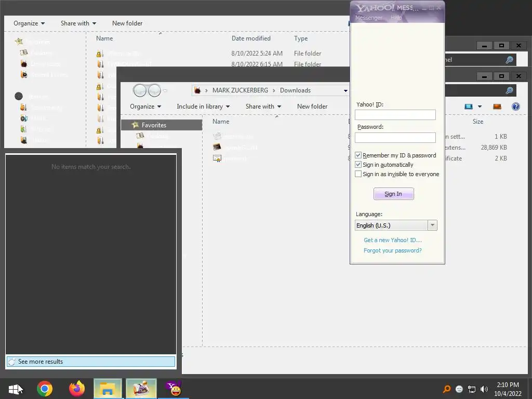Screen dimensions: 532x399
Task: Open the Messenger menu in Yahoo Messenger
Action: 368,18
